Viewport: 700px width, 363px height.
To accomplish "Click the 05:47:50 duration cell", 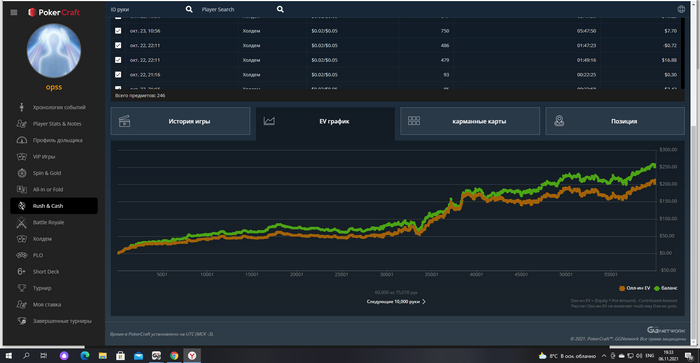I will click(x=586, y=31).
